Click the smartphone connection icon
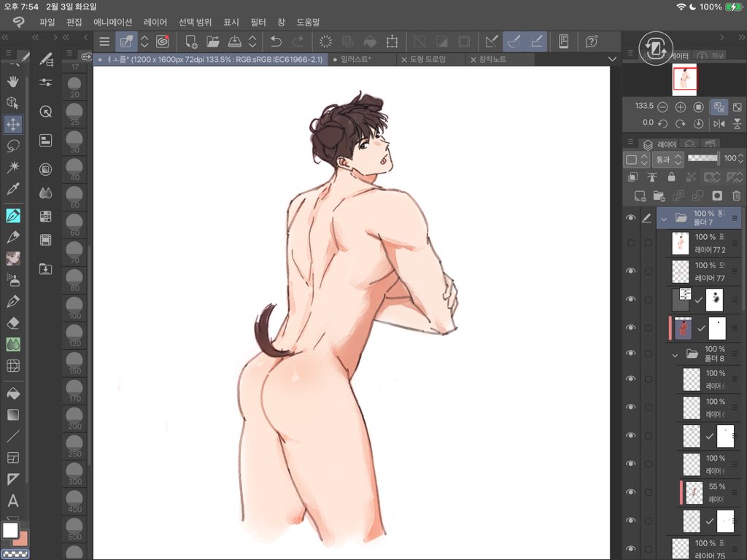The height and width of the screenshot is (560, 747). click(564, 42)
